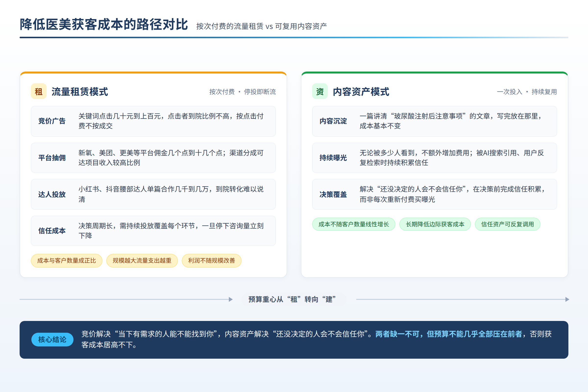588x392 pixels.
Task: Select the 核心结论 blue pill label
Action: [x=52, y=340]
